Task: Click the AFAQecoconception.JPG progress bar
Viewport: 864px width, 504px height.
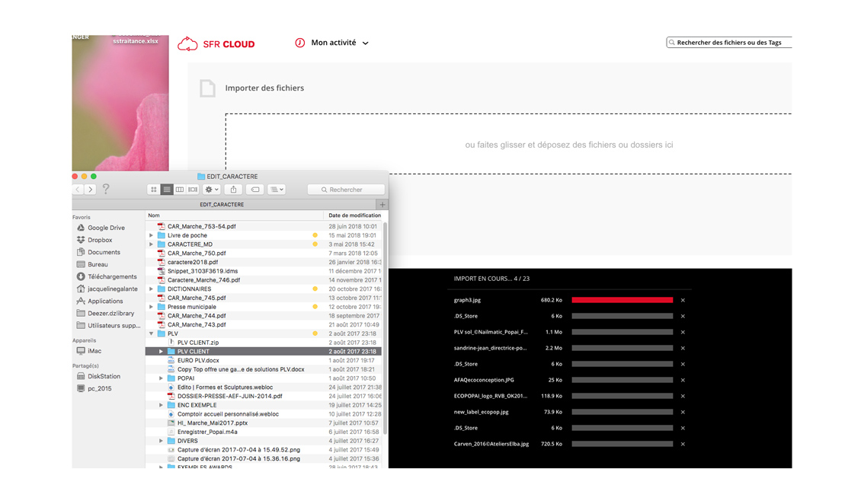Action: [622, 380]
